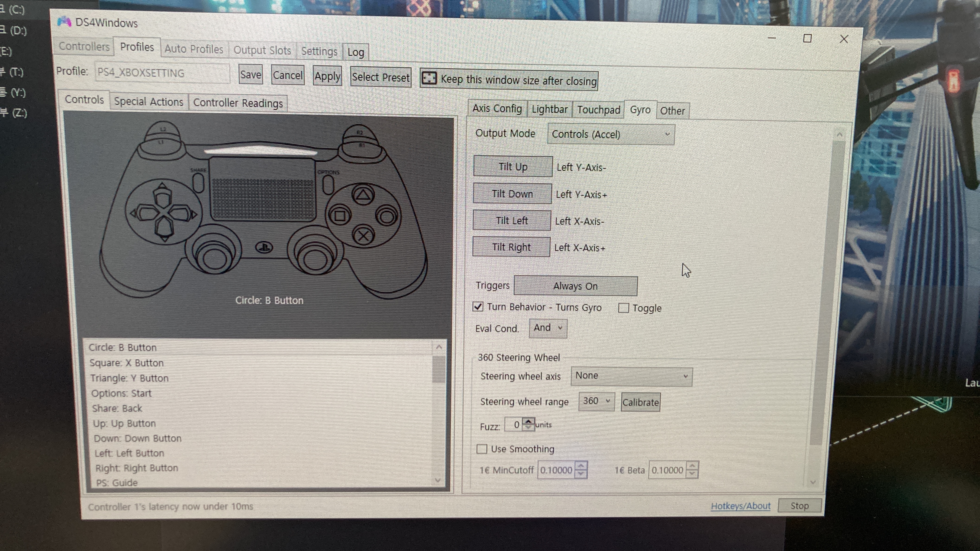980x551 pixels.
Task: Select Options: Start in mapping list
Action: coord(121,393)
